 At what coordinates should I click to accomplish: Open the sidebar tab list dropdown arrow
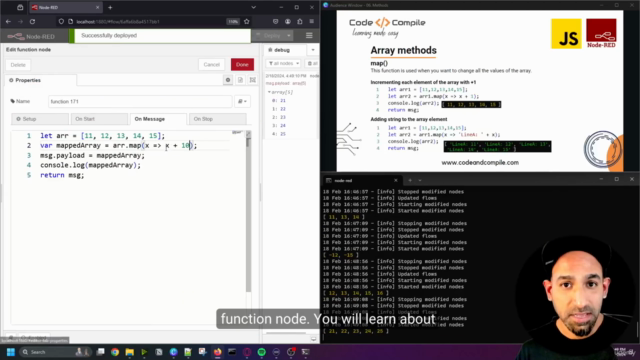click(313, 50)
